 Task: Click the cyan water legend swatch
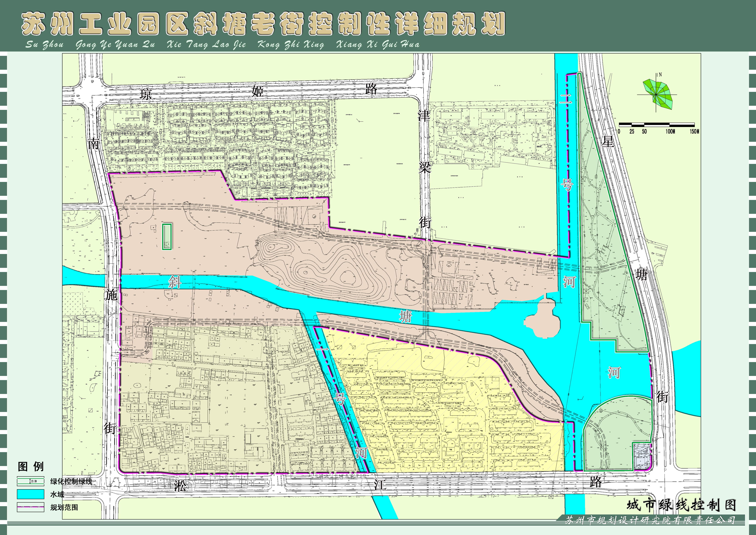[x=31, y=494]
